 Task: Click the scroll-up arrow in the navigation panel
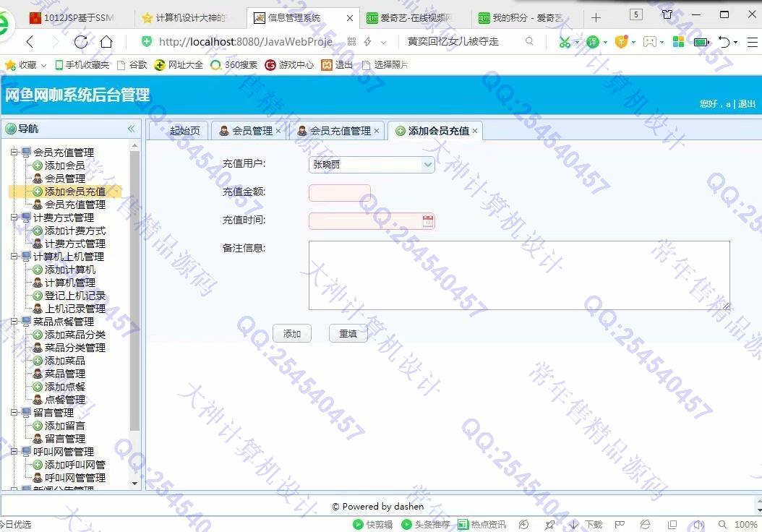(135, 146)
